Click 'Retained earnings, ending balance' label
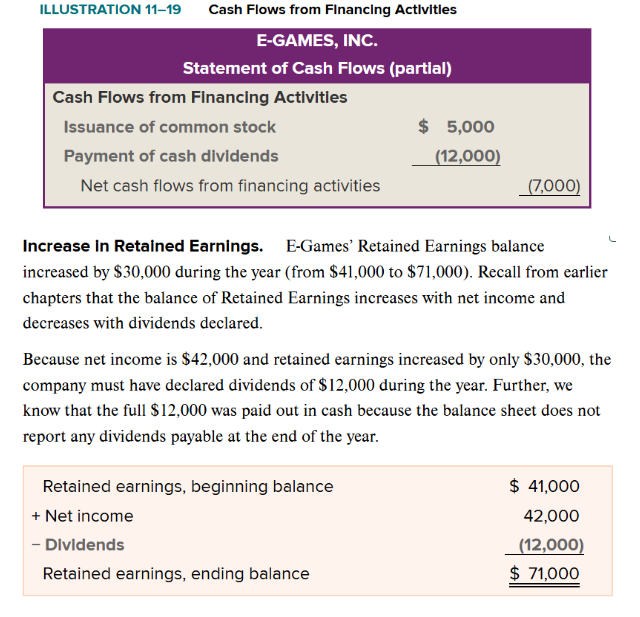This screenshot has height=617, width=640. pyautogui.click(x=176, y=574)
